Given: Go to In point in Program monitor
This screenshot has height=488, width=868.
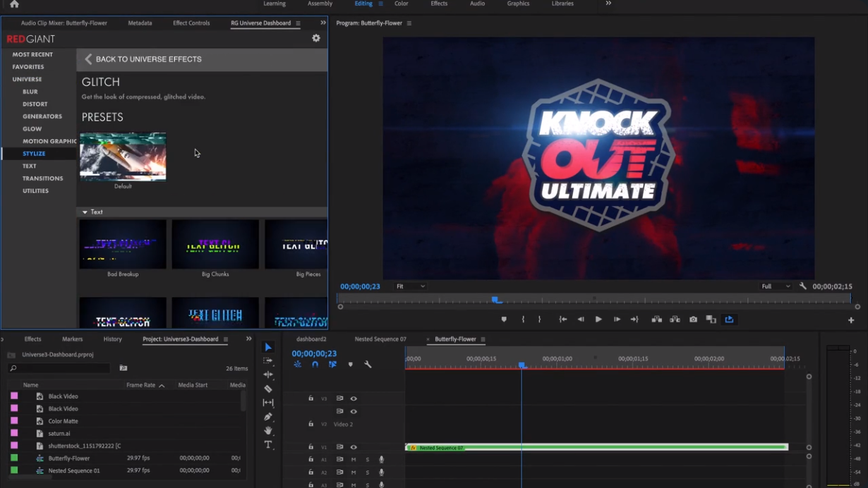Looking at the screenshot, I should (x=563, y=319).
